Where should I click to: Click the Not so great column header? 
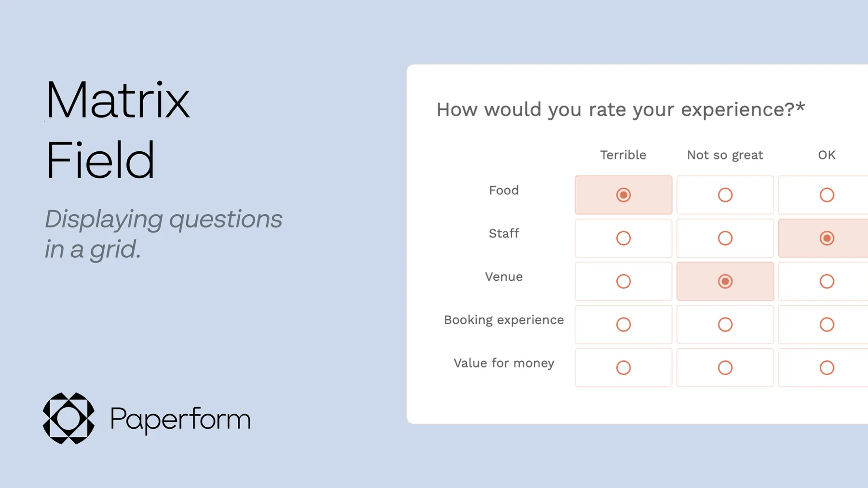[x=725, y=155]
